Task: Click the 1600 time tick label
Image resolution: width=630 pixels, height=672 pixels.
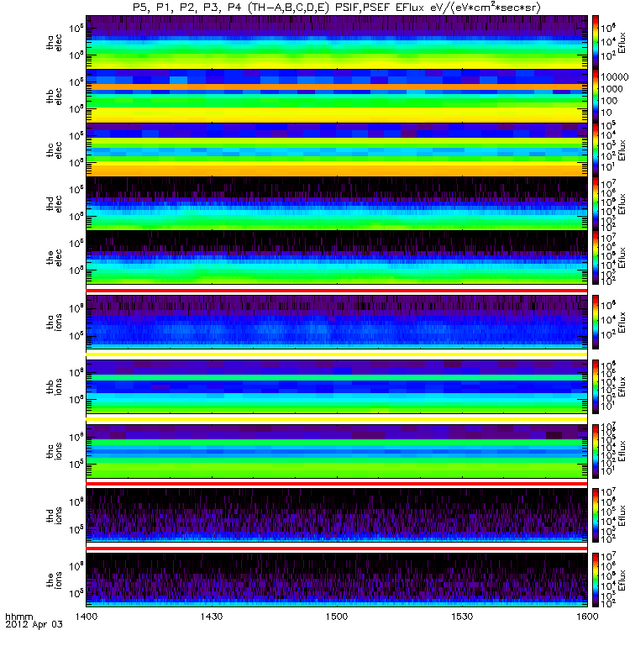Action: point(587,617)
